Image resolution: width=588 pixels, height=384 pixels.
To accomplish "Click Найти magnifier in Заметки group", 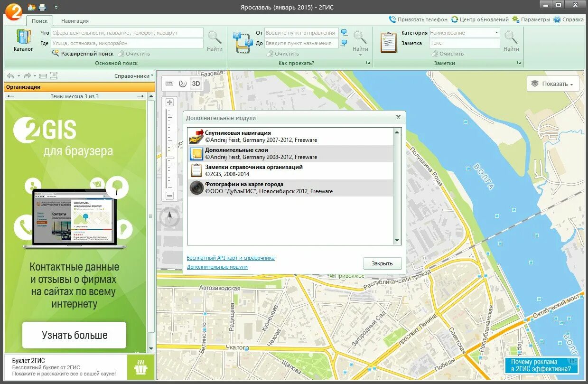I will 511,41.
